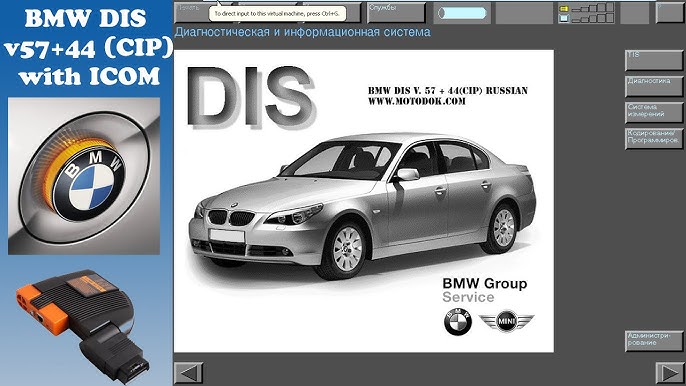This screenshot has height=386, width=686.
Task: Click the silver BMW sedan splash image
Action: tap(362, 206)
